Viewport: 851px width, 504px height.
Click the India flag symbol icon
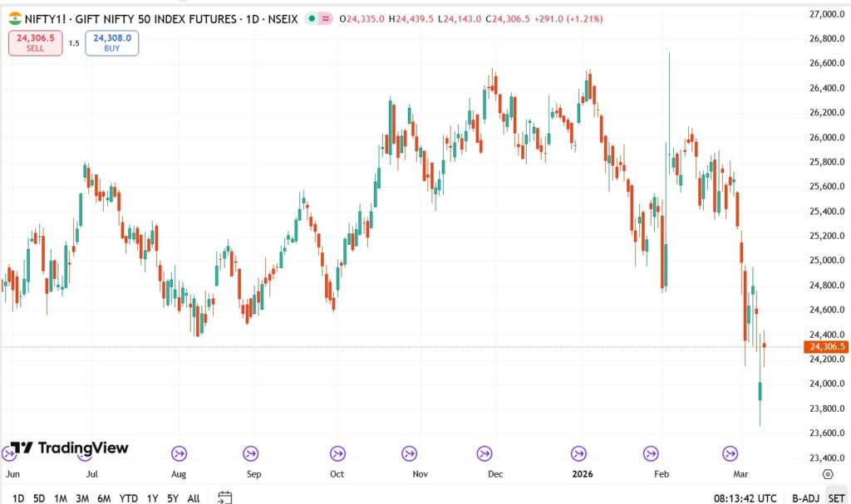(x=15, y=18)
